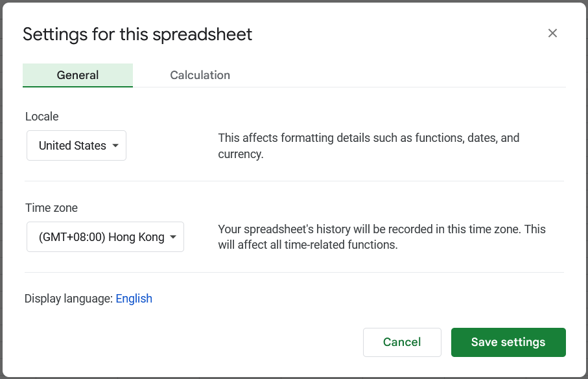
Task: Switch to the Calculation tab
Action: click(x=200, y=75)
